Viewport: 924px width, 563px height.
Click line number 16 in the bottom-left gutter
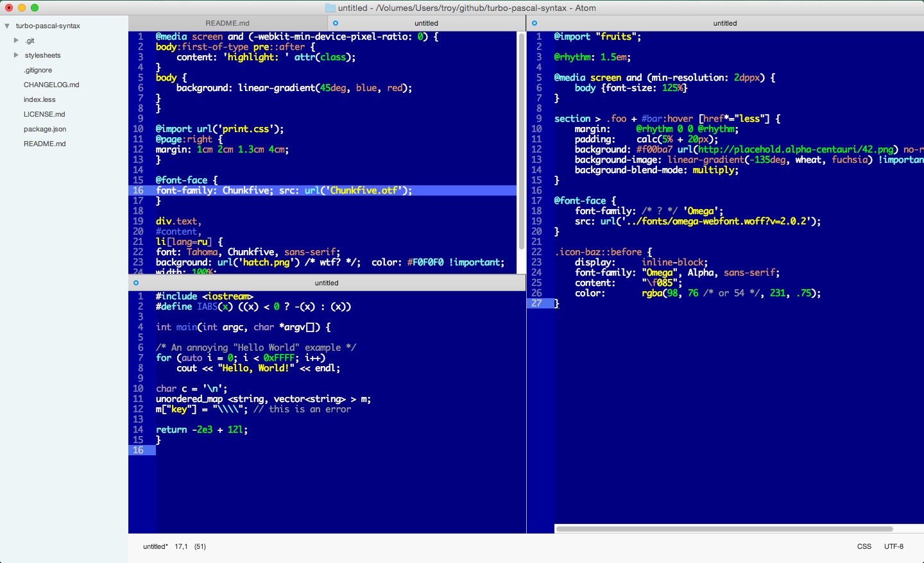[138, 450]
